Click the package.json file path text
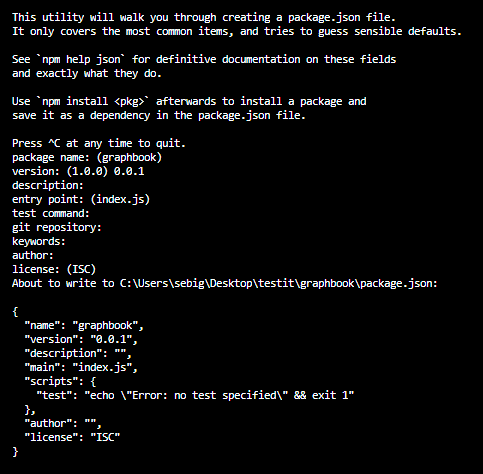 278,283
